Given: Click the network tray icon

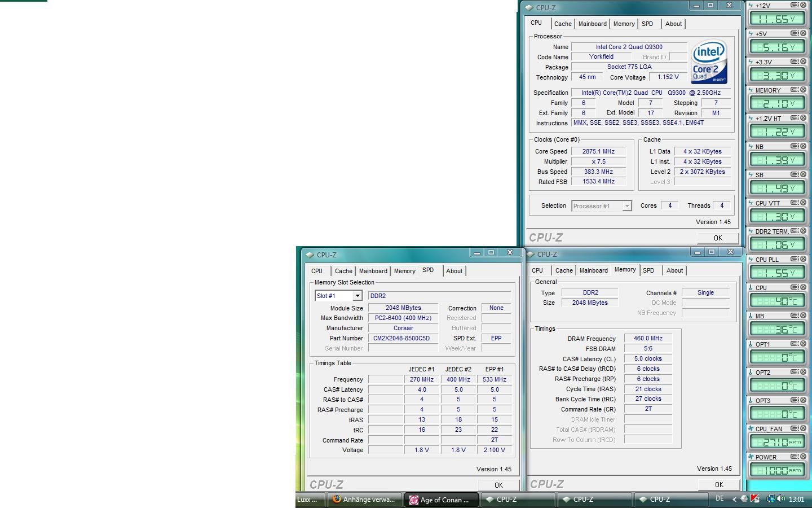Looking at the screenshot, I should point(770,499).
